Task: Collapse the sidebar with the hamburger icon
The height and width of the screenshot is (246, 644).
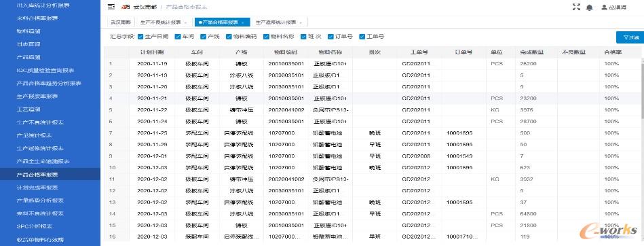Action: [x=111, y=7]
